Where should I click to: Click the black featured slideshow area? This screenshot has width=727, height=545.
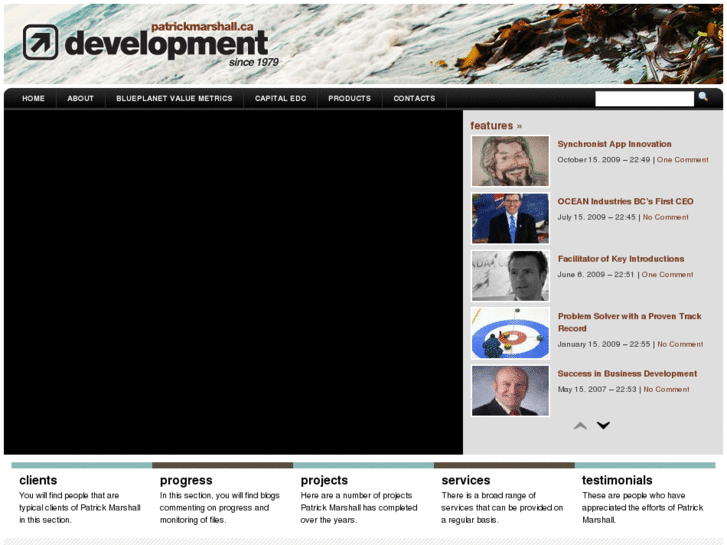(x=233, y=282)
